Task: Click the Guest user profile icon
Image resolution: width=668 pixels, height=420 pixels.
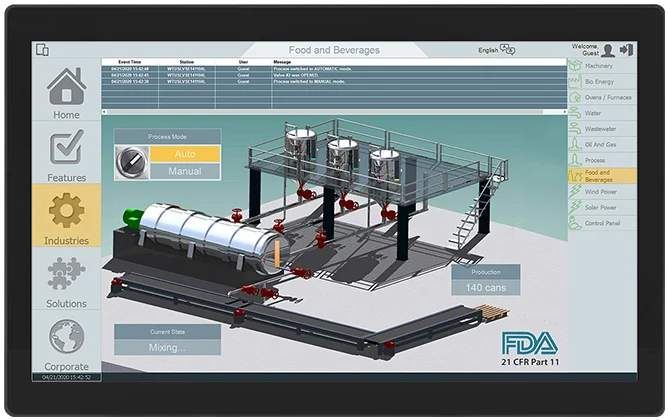Action: 608,50
